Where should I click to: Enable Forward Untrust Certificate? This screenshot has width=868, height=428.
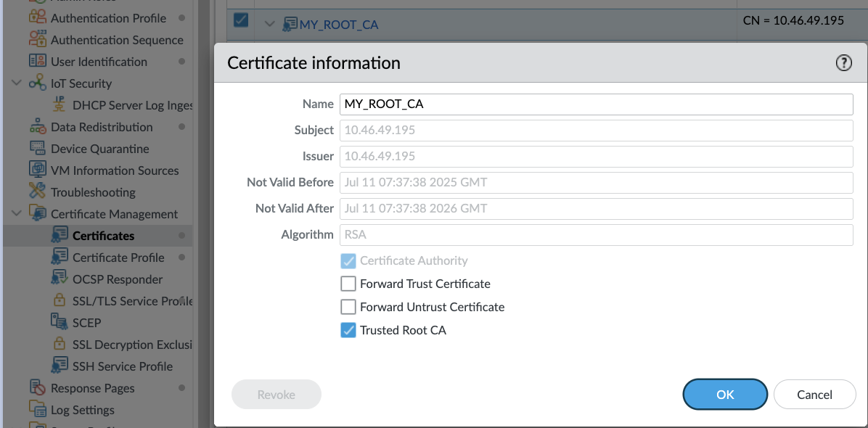point(348,307)
